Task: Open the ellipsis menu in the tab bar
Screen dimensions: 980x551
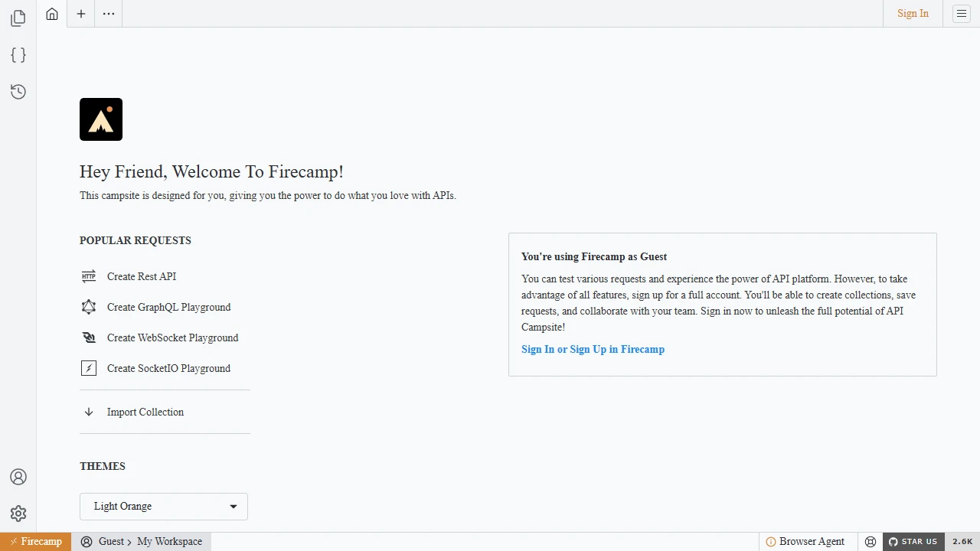Action: (108, 13)
